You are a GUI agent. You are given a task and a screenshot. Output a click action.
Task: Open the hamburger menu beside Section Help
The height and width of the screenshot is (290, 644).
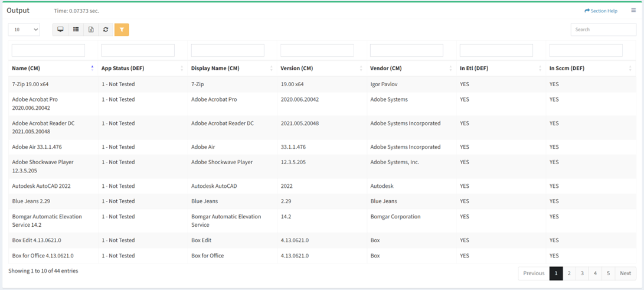633,11
